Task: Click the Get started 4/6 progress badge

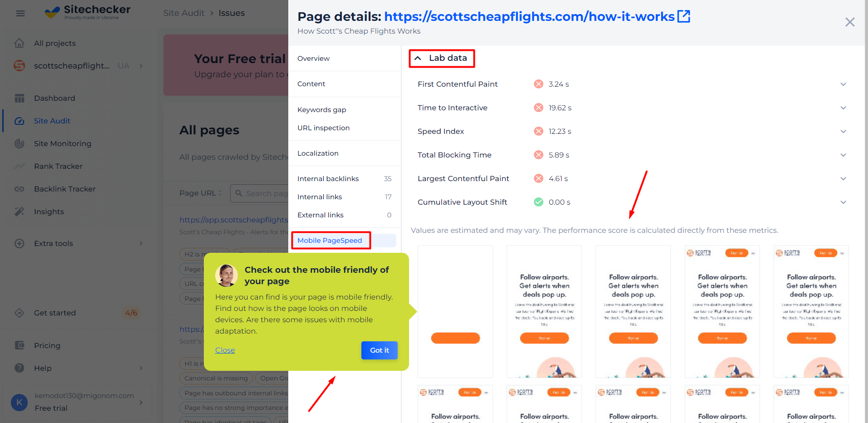Action: (131, 313)
